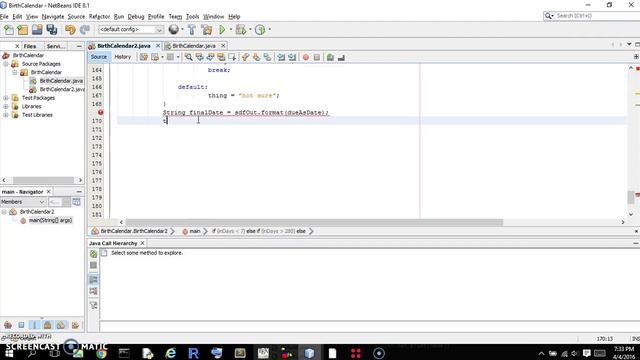
Task: Click the Next Bookmark editor icon
Action: [x=256, y=57]
